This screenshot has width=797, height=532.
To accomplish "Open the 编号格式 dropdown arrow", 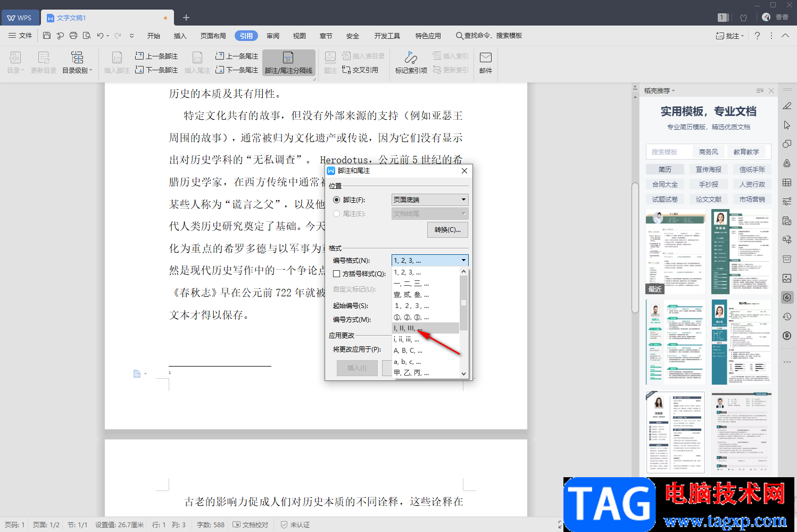I will pos(463,261).
